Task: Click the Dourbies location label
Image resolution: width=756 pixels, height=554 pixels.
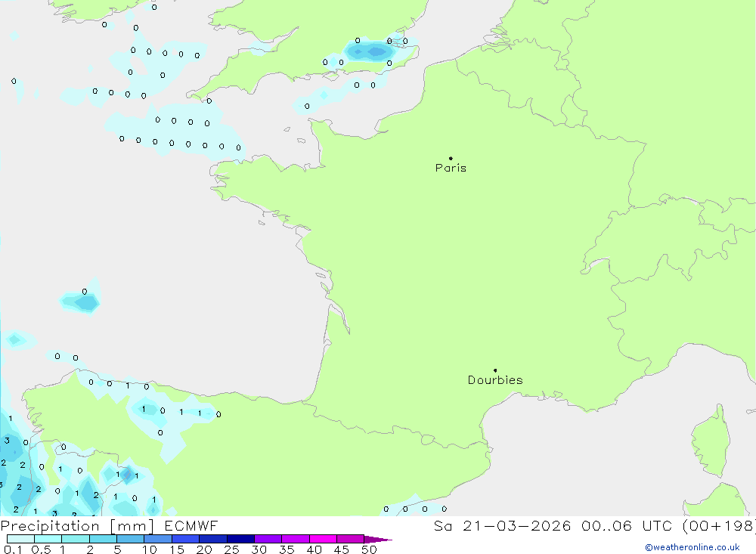Action: [495, 380]
